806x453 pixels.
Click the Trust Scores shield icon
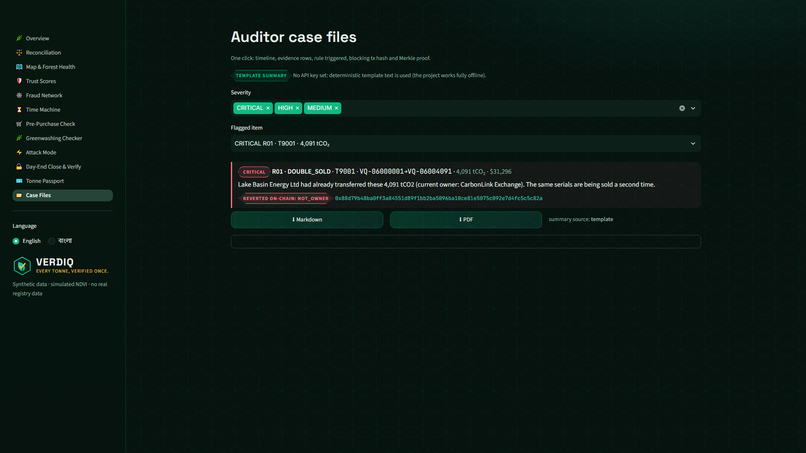point(19,81)
